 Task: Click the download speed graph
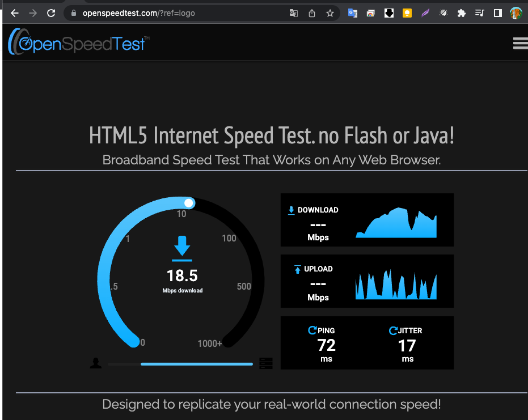(396, 222)
